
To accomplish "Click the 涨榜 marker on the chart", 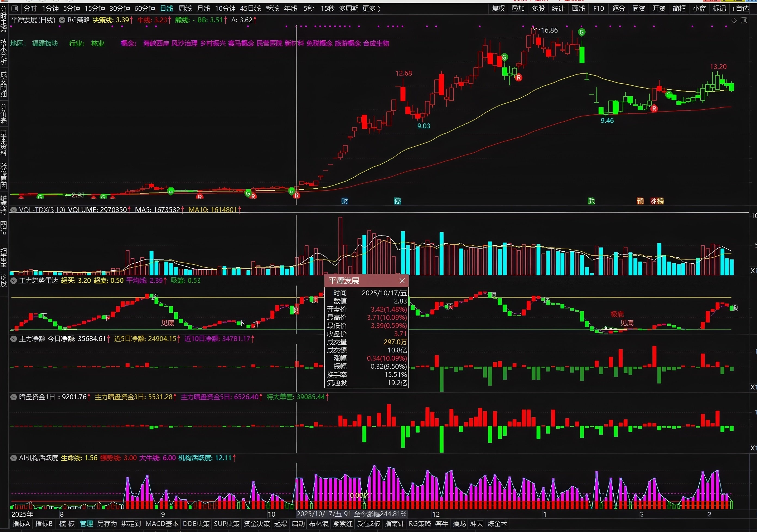I will click(x=657, y=201).
